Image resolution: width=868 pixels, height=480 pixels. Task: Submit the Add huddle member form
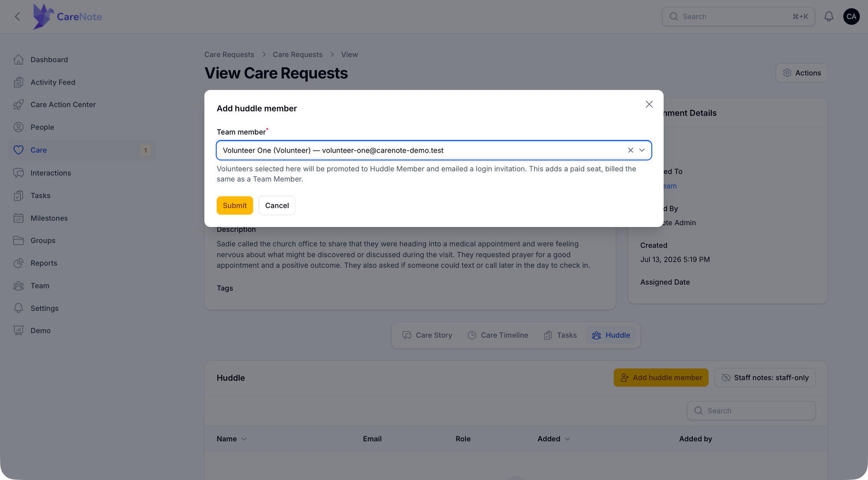pyautogui.click(x=235, y=205)
